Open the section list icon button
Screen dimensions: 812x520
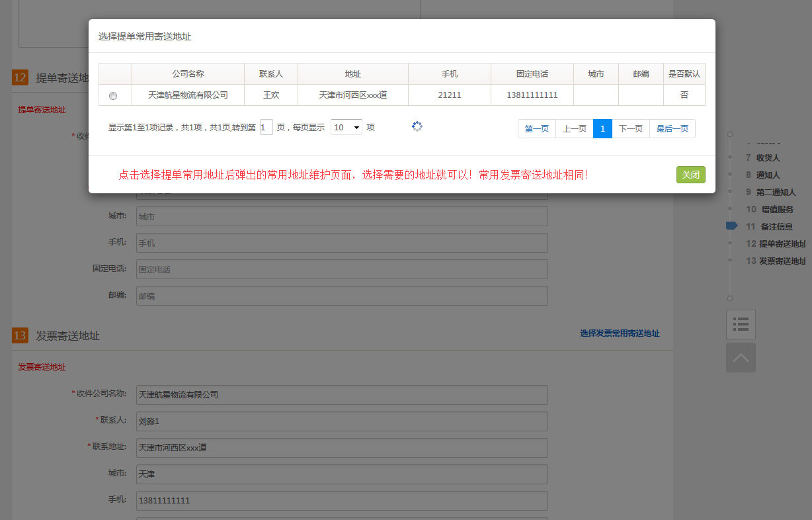pyautogui.click(x=741, y=324)
